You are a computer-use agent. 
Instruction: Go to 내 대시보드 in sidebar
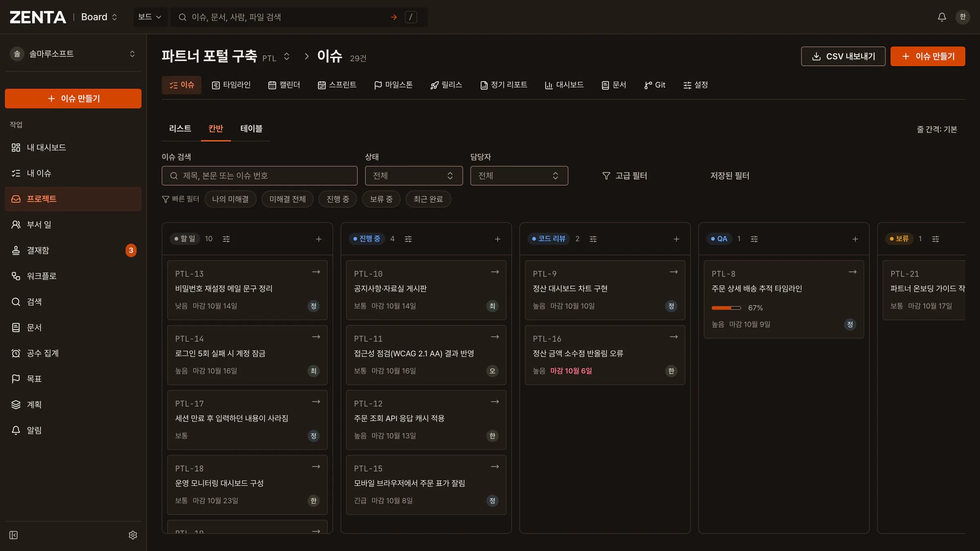pyautogui.click(x=73, y=147)
